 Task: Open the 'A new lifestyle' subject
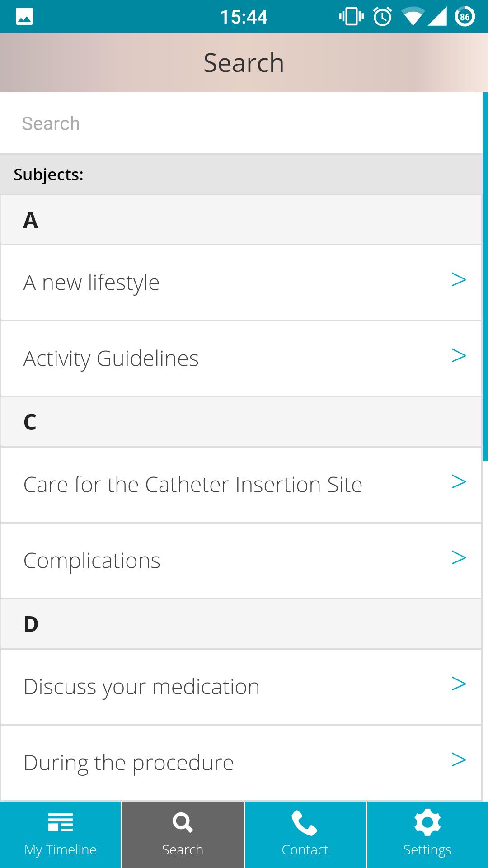(x=136, y=282)
